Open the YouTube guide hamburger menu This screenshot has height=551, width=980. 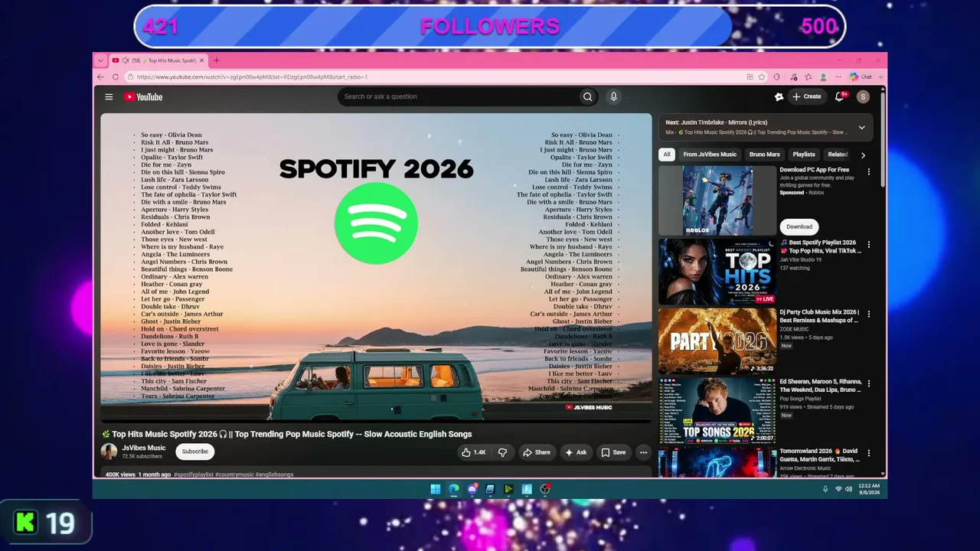click(x=109, y=97)
